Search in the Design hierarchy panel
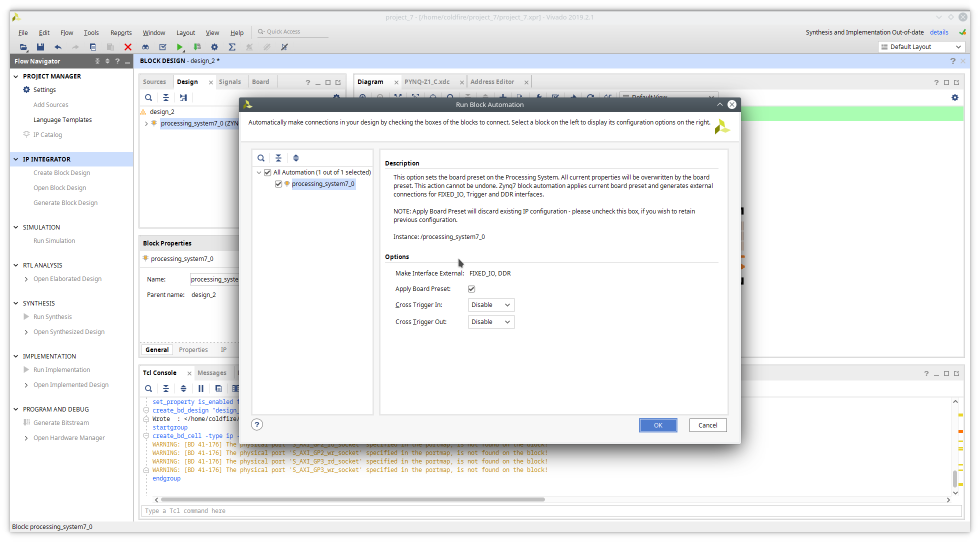Viewport: 980px width, 542px height. pos(148,97)
